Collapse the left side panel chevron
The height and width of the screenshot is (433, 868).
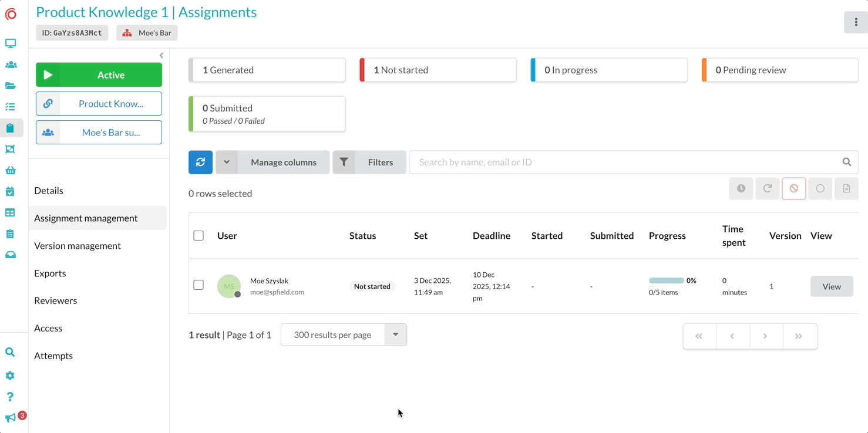tap(162, 56)
